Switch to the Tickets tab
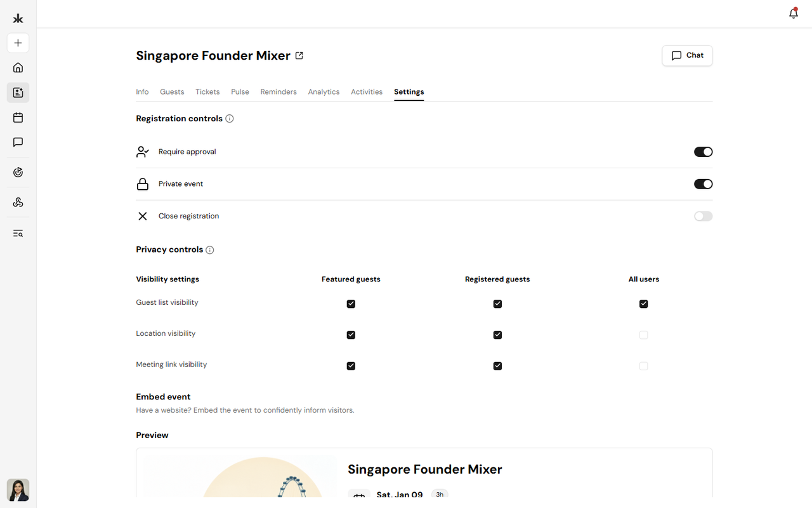The width and height of the screenshot is (812, 508). click(x=207, y=92)
